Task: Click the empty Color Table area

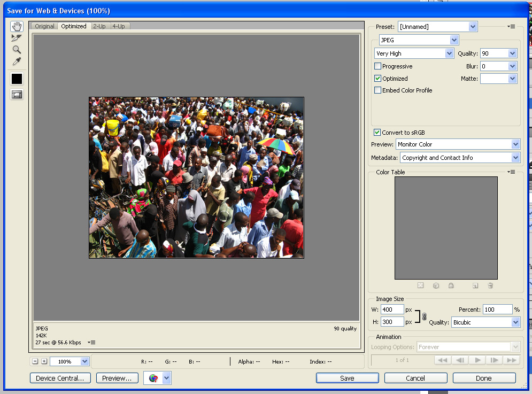Action: click(446, 228)
